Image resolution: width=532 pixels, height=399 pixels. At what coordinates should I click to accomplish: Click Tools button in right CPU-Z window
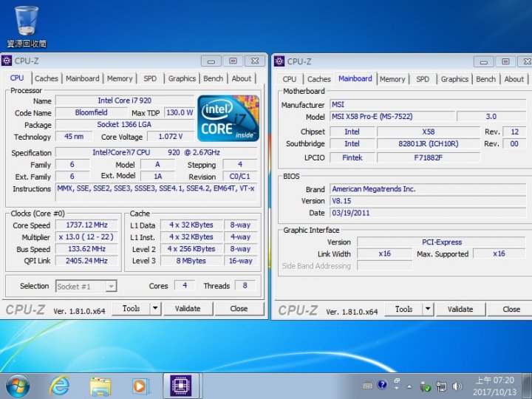(403, 309)
